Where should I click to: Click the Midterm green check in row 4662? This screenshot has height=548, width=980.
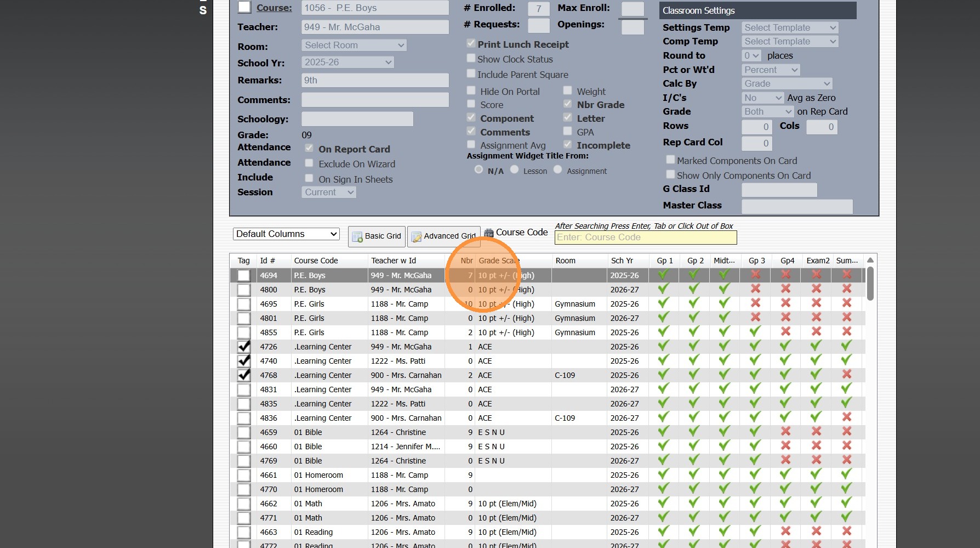click(x=724, y=502)
